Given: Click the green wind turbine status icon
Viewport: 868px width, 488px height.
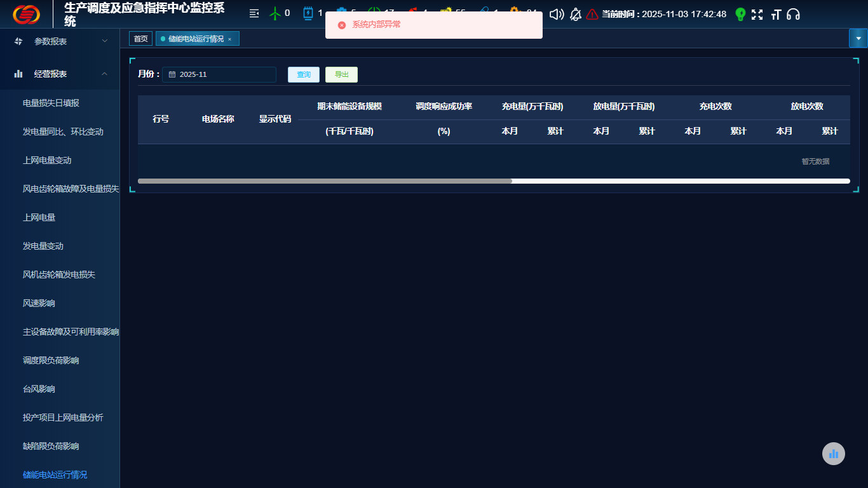Looking at the screenshot, I should click(275, 13).
